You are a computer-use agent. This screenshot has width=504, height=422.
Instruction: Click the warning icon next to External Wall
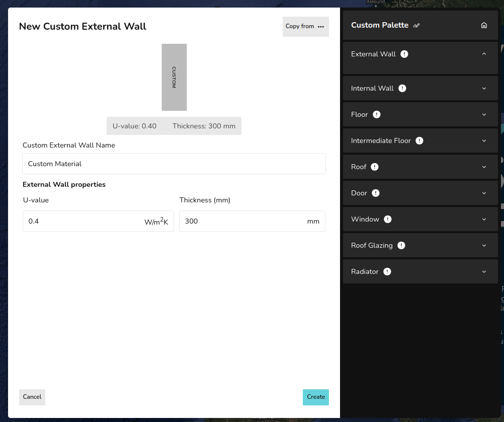pyautogui.click(x=404, y=54)
